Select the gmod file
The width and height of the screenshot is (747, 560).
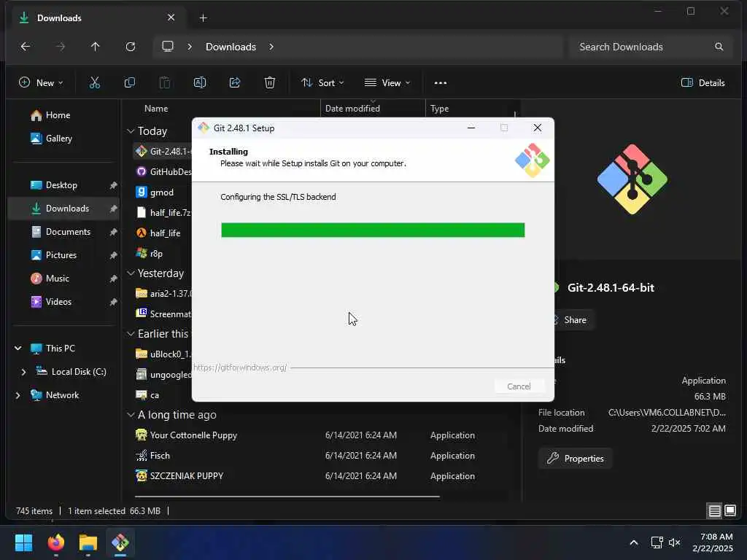click(x=162, y=192)
